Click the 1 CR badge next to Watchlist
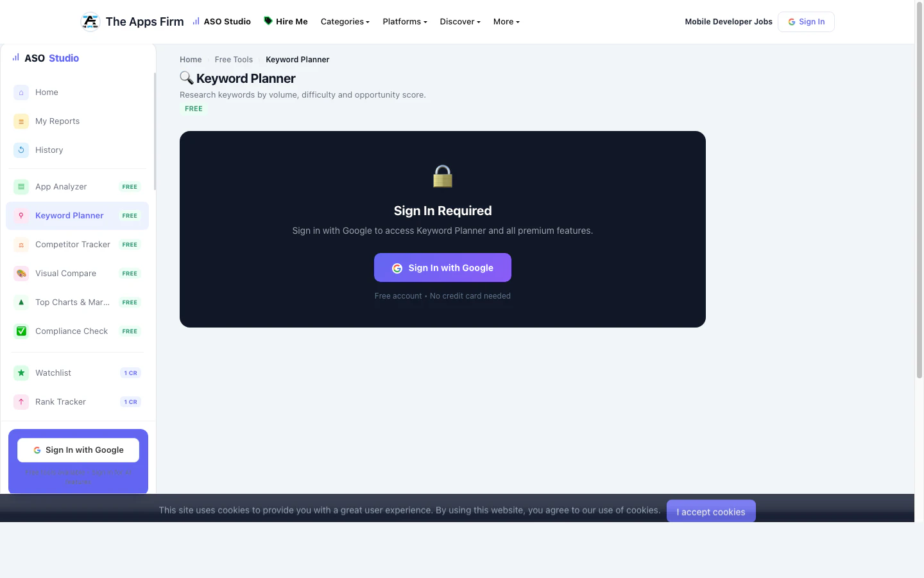 (131, 373)
